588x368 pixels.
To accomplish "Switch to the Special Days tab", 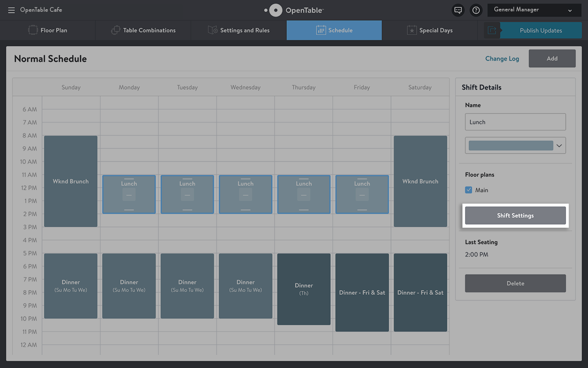I will click(x=430, y=30).
